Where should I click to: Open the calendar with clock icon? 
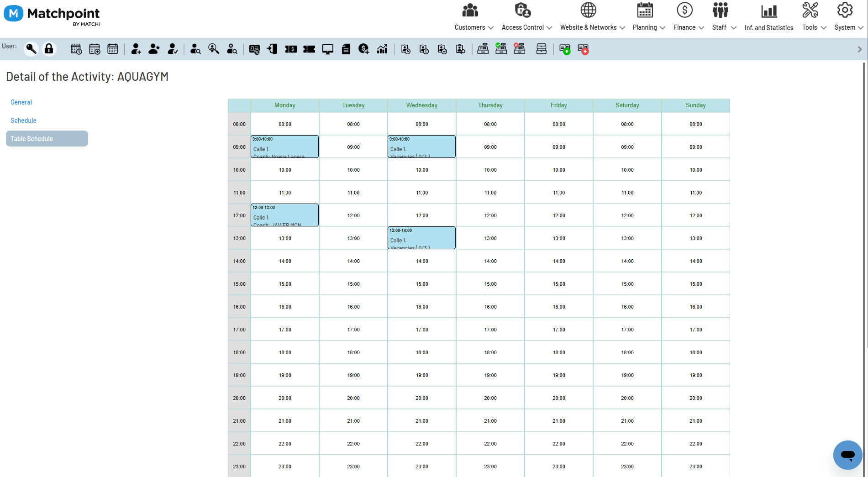[x=76, y=49]
